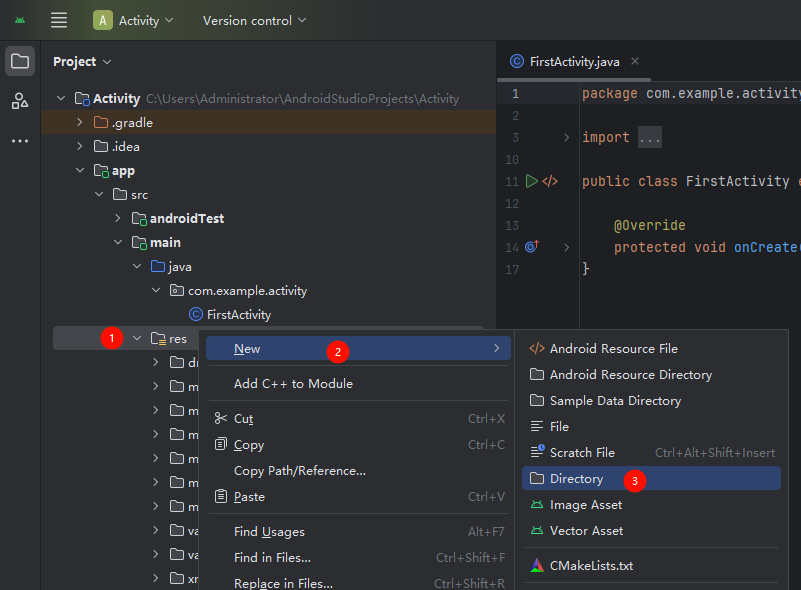Select the com.example.activity package
Viewport: 801px width, 590px height.
tap(247, 291)
